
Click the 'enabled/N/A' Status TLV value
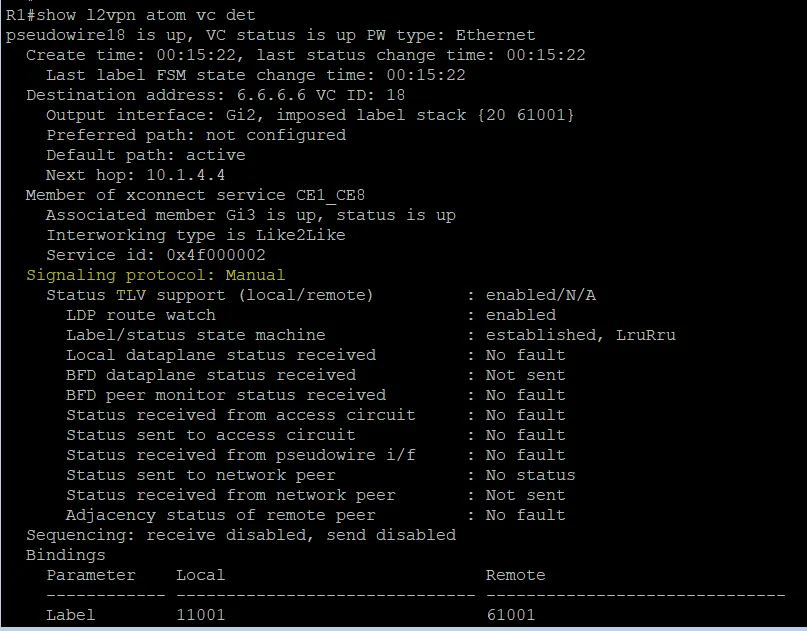point(540,295)
